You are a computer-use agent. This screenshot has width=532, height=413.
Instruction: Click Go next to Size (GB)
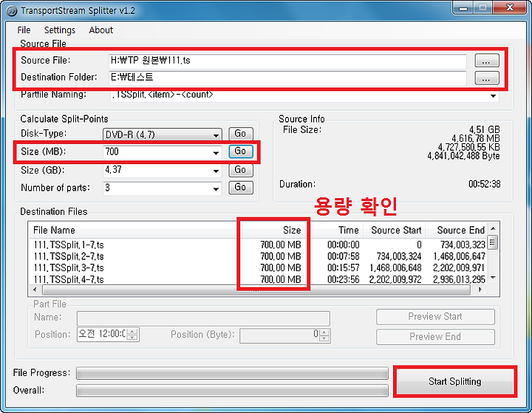coord(241,170)
